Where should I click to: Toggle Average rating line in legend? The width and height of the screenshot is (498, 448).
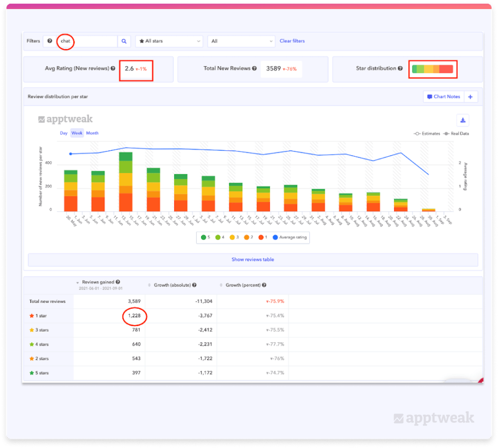point(290,237)
